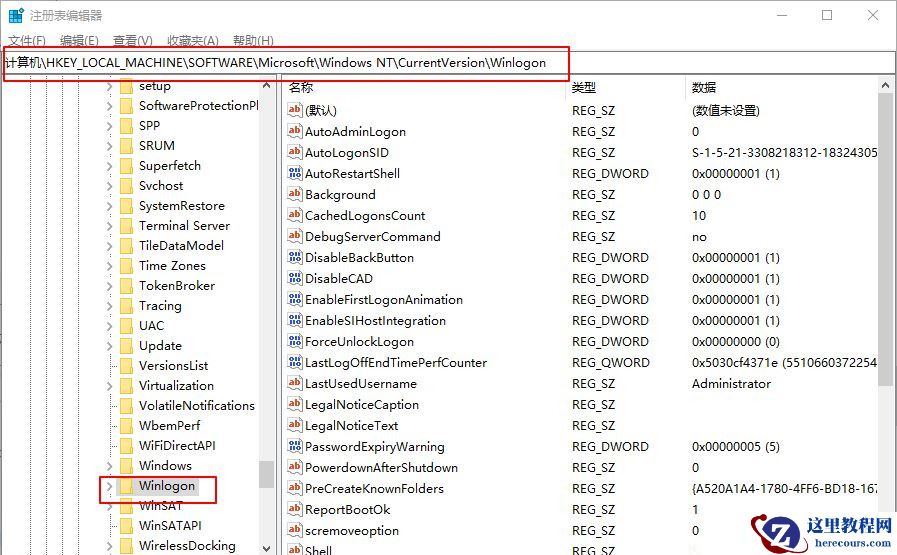The image size is (897, 555).
Task: Click the LastUsedUsername string icon
Action: [x=295, y=383]
